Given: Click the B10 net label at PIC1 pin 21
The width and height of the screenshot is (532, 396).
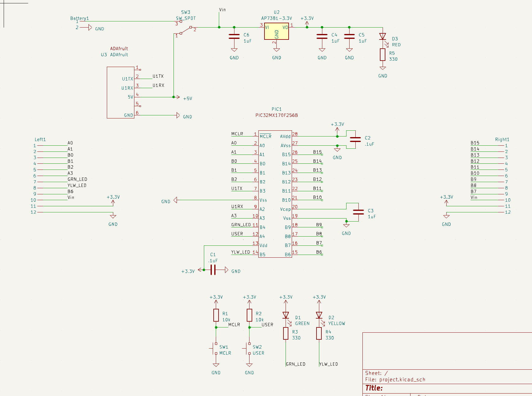Looking at the screenshot, I should pos(317,197).
